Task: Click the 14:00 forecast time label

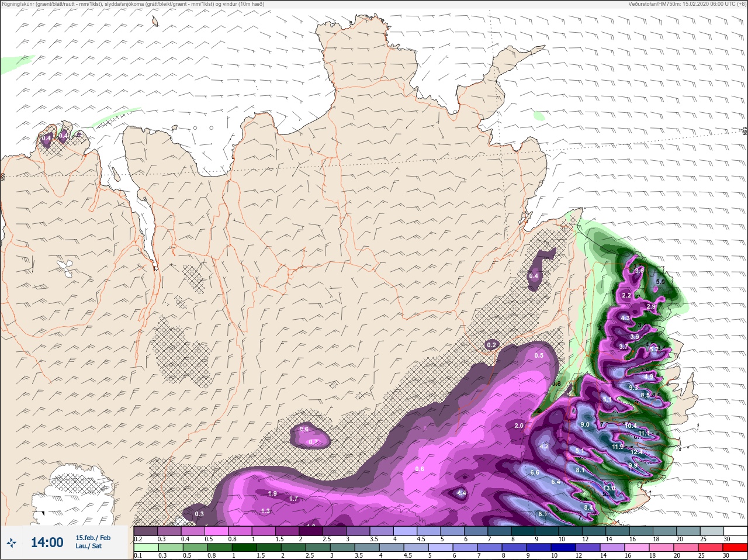Action: [x=47, y=542]
